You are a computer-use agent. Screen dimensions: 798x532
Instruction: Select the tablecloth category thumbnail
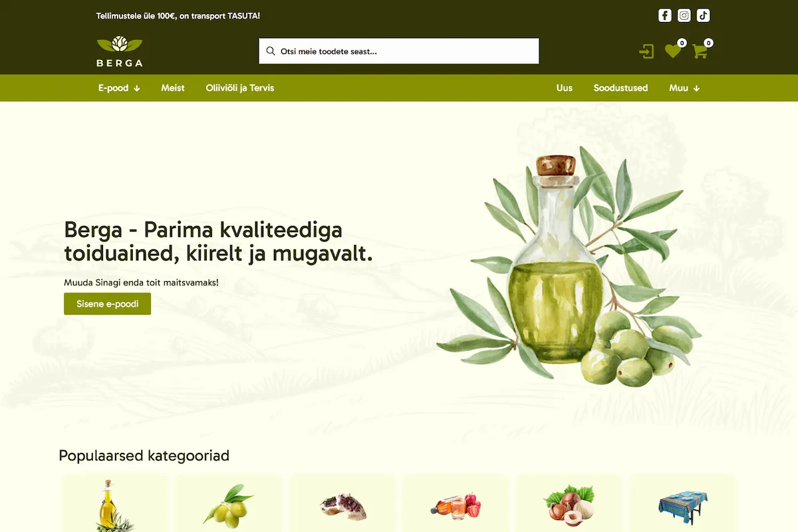point(683,503)
